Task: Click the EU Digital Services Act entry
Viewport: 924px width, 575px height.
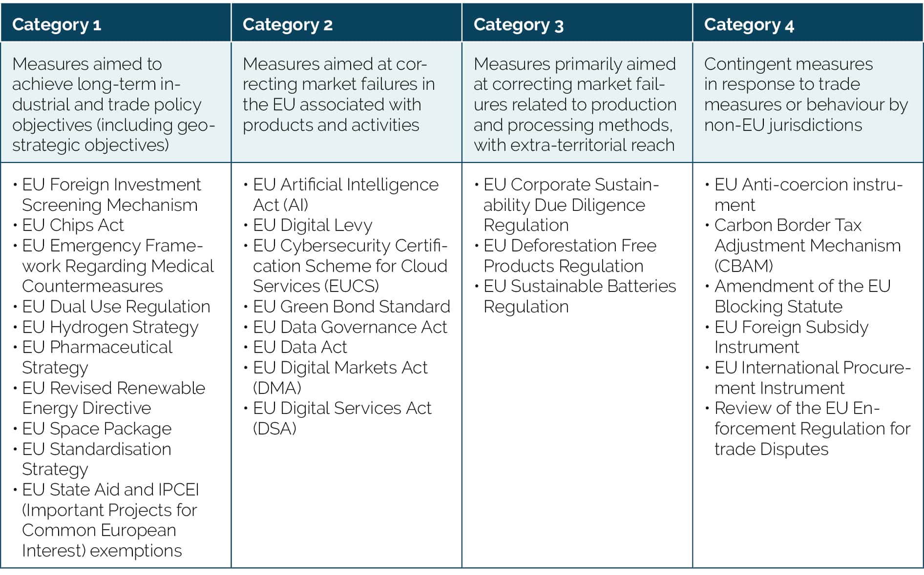Action: pyautogui.click(x=342, y=418)
